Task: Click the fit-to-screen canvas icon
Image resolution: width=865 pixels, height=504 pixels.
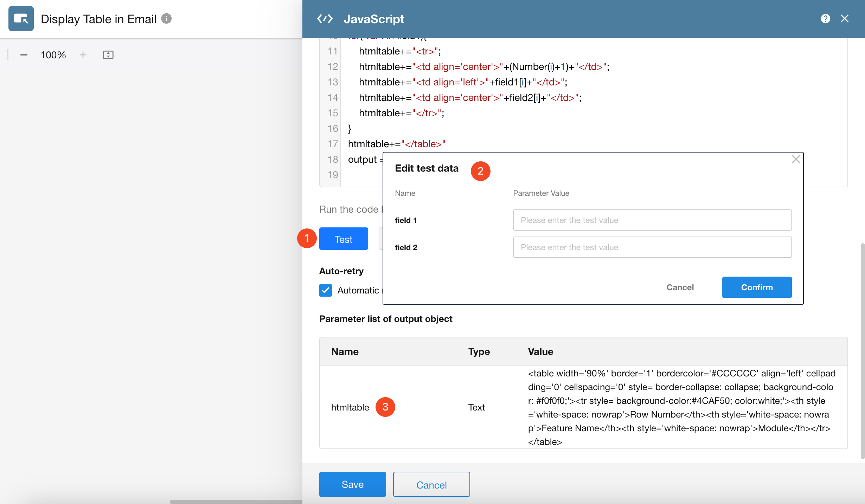Action: pos(108,55)
